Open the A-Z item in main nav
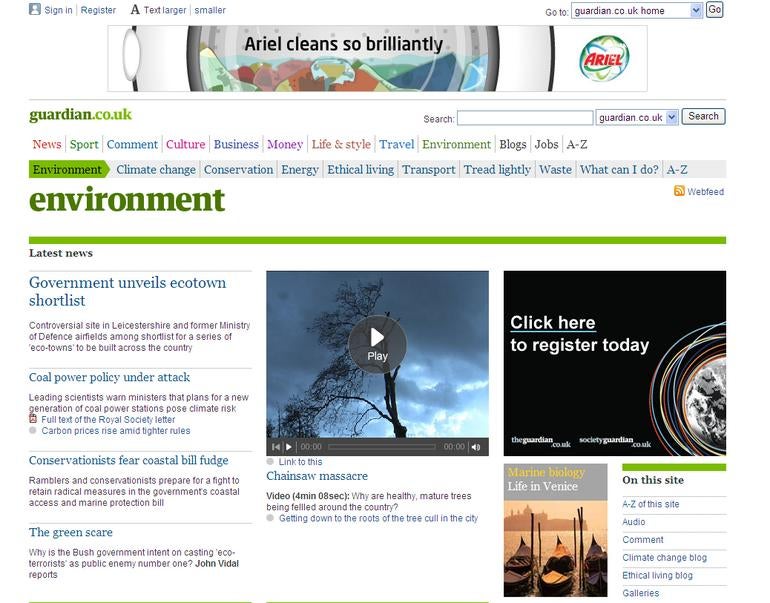Viewport: 770px width, 603px height. [577, 144]
